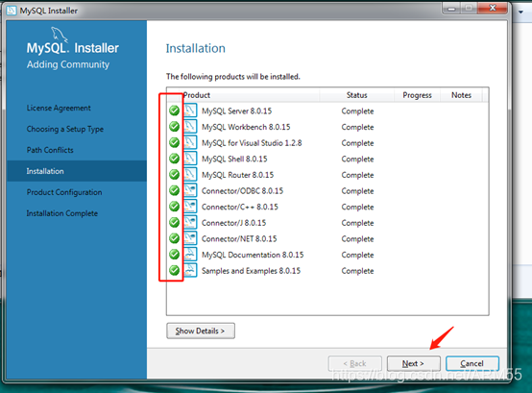
Task: Open the License Agreement step
Action: [59, 108]
